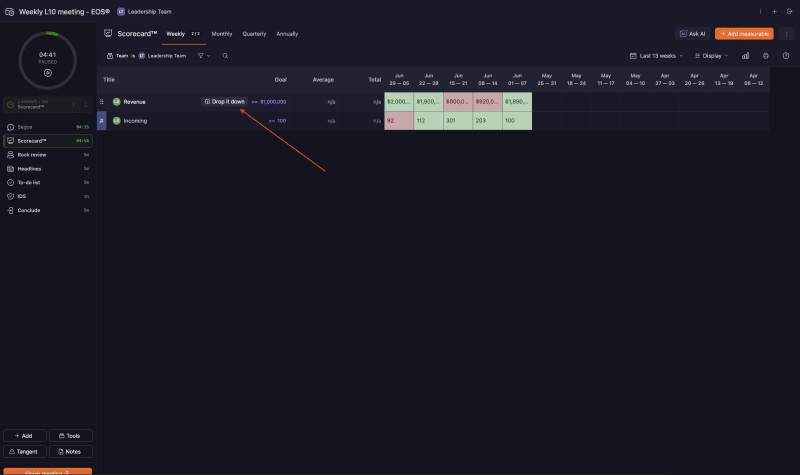800x475 pixels.
Task: Click Incoming cell value 203
Action: 488,120
